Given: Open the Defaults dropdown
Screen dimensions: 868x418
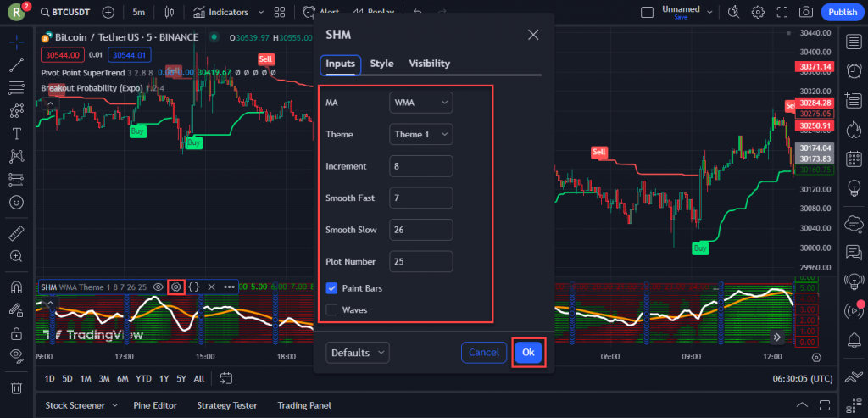Looking at the screenshot, I should point(358,353).
